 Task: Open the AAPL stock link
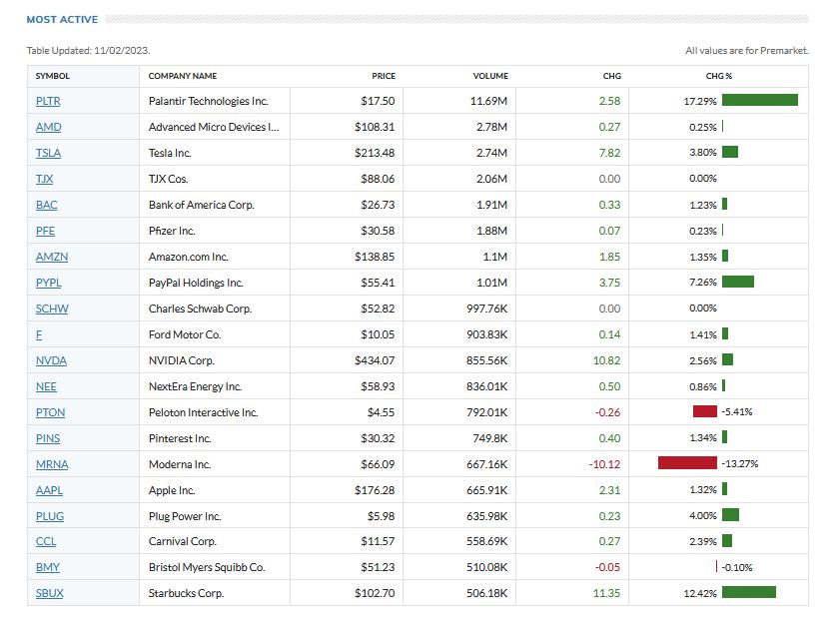click(48, 490)
